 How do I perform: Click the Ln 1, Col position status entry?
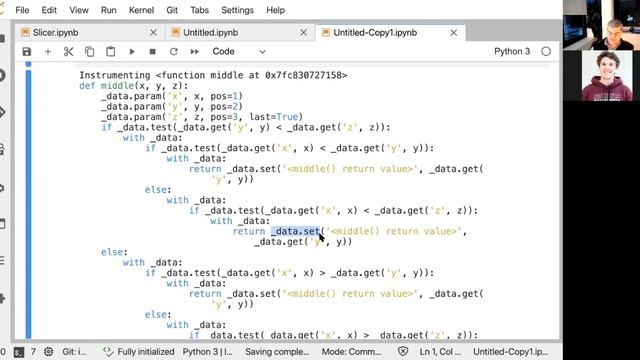(x=440, y=352)
